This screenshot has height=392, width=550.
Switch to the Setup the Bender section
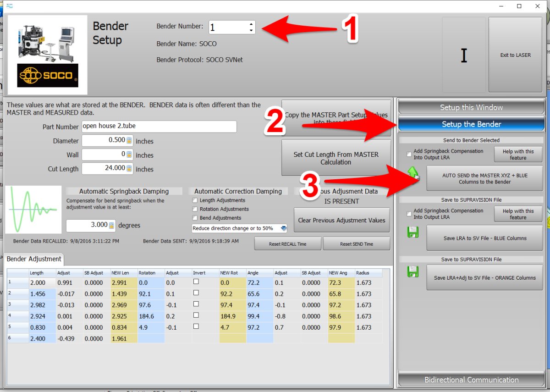(x=471, y=124)
